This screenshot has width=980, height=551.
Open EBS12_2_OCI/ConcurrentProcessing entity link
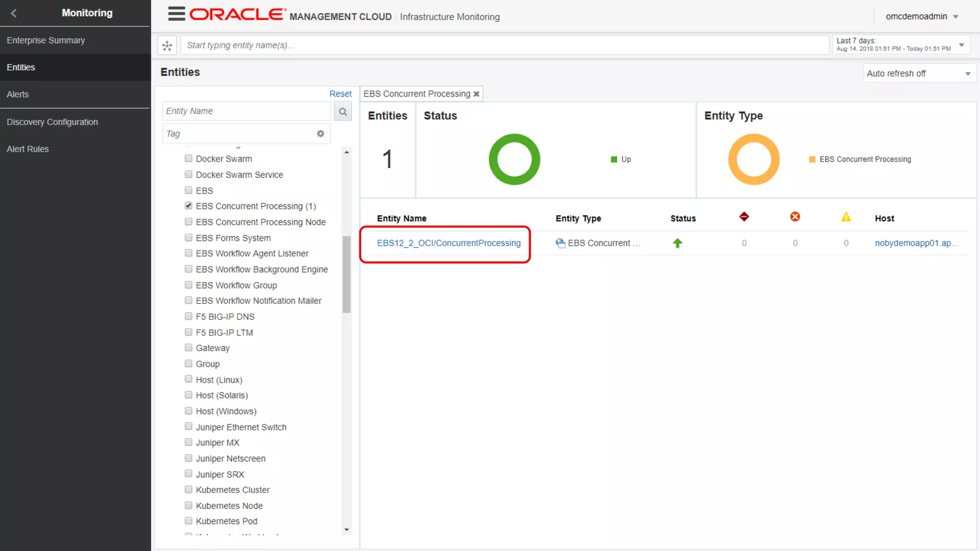(x=448, y=243)
